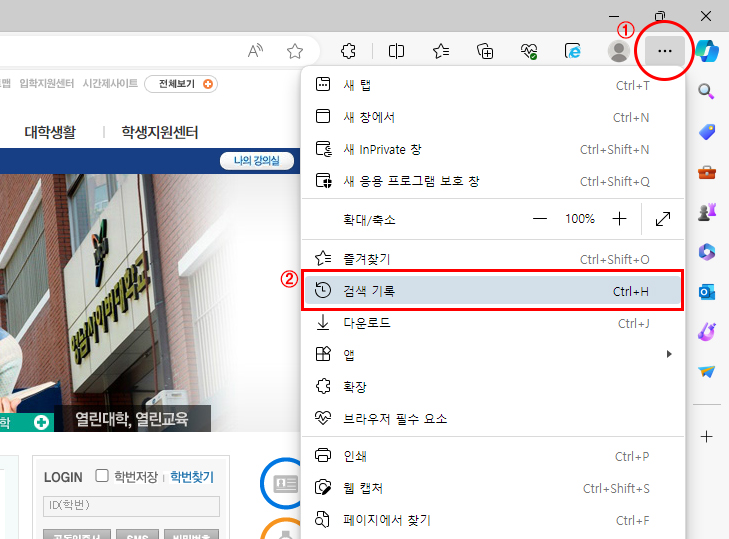Image resolution: width=729 pixels, height=539 pixels.
Task: Add a sidebar app with plus icon
Action: 706,436
